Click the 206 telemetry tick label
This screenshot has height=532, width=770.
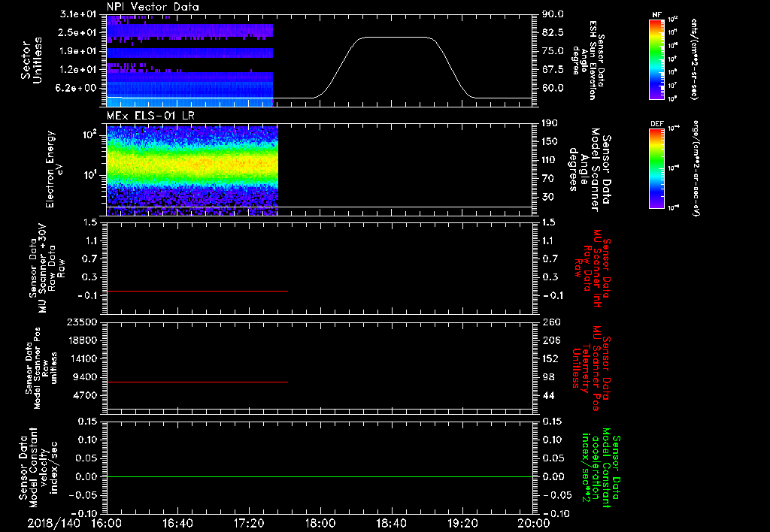(550, 340)
